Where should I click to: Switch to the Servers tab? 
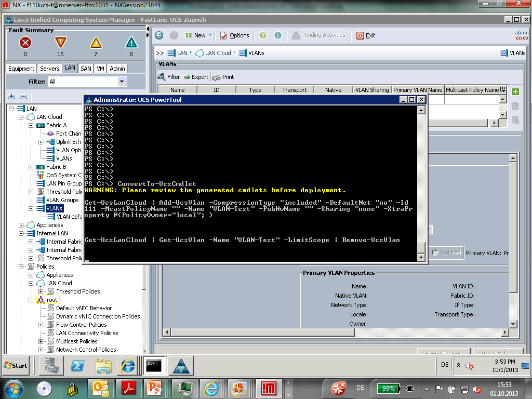coord(49,69)
